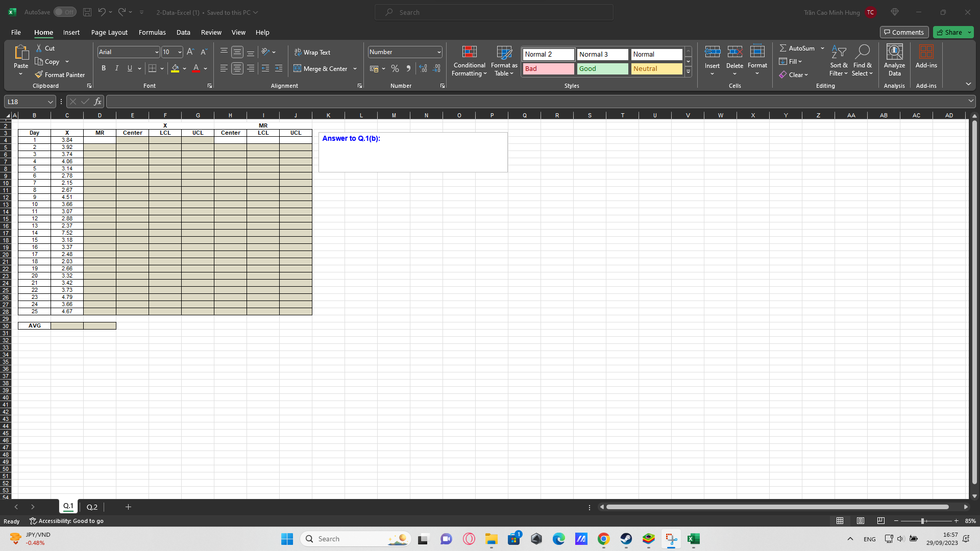The image size is (980, 551).
Task: Click Increase Font Size icon
Action: coord(190,52)
